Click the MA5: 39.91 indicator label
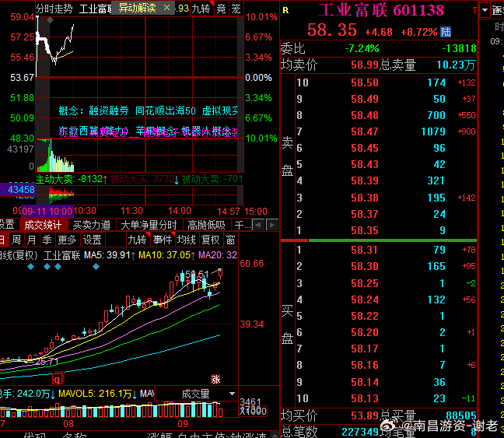 pos(110,255)
